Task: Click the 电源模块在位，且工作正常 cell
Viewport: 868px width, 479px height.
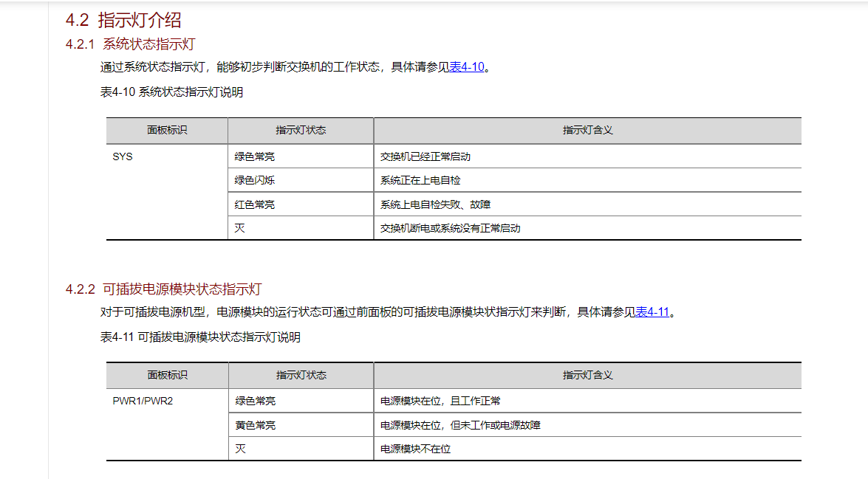Action: (x=588, y=401)
